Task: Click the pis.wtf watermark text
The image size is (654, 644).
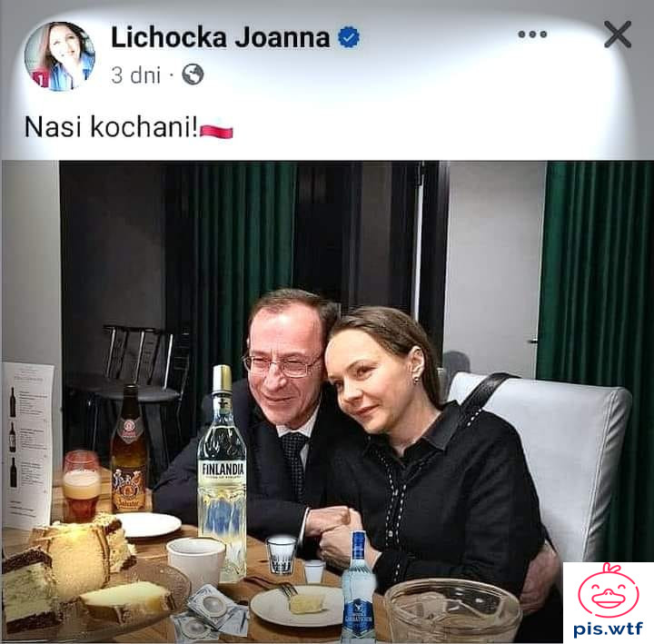Action: [608, 629]
